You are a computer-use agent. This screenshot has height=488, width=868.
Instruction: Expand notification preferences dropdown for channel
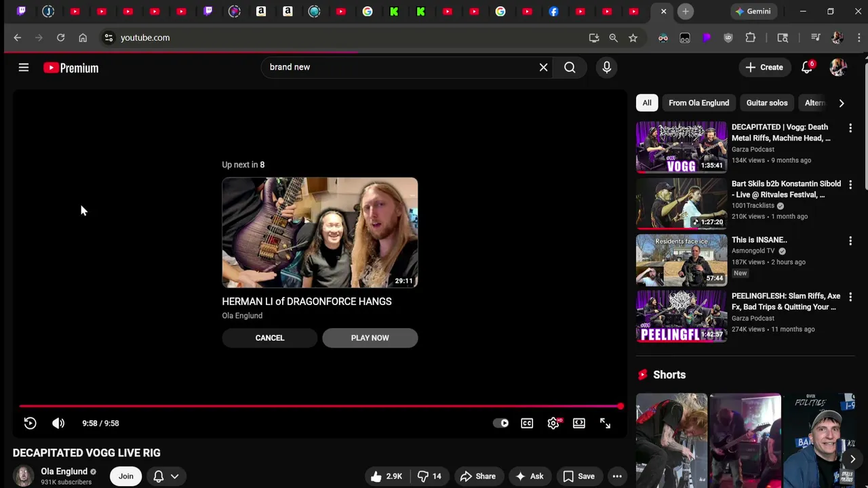[x=166, y=476]
